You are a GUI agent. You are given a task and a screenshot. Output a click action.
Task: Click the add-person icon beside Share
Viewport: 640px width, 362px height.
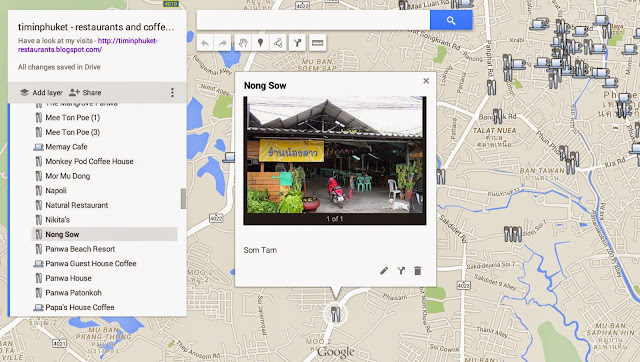pyautogui.click(x=74, y=93)
